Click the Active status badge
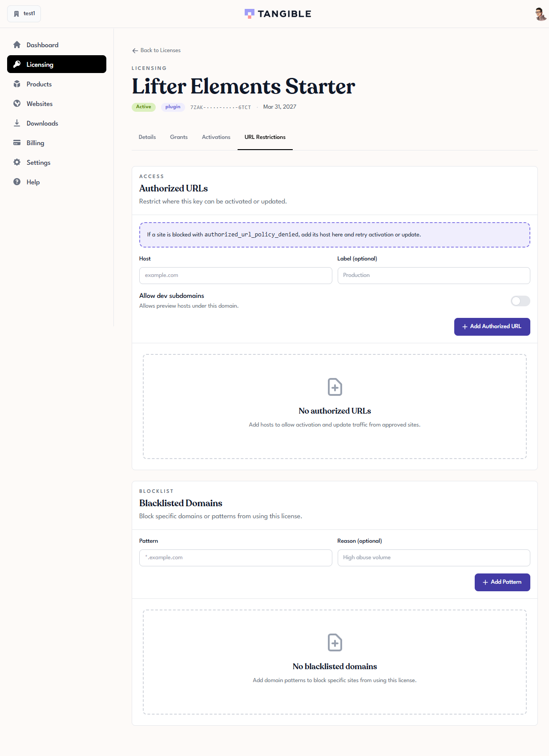The height and width of the screenshot is (756, 549). [x=144, y=107]
